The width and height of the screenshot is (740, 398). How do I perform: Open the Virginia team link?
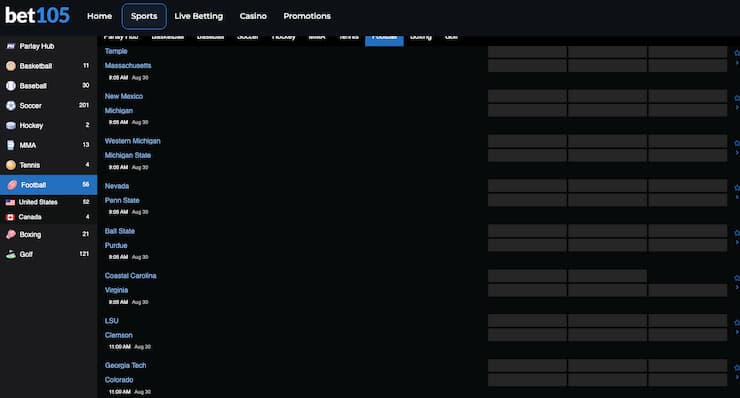(116, 290)
